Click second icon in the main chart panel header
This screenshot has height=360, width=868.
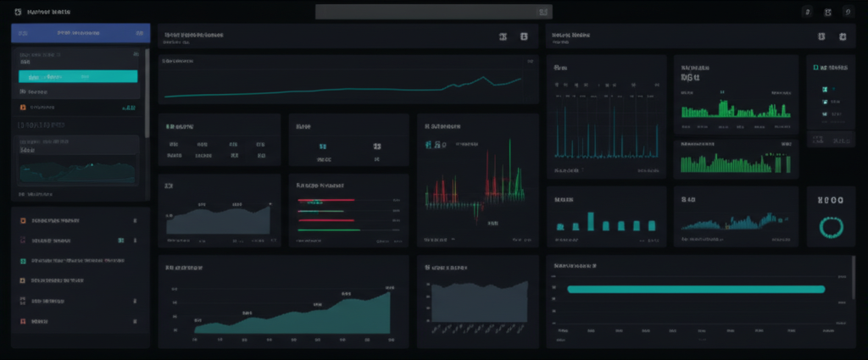click(x=524, y=36)
